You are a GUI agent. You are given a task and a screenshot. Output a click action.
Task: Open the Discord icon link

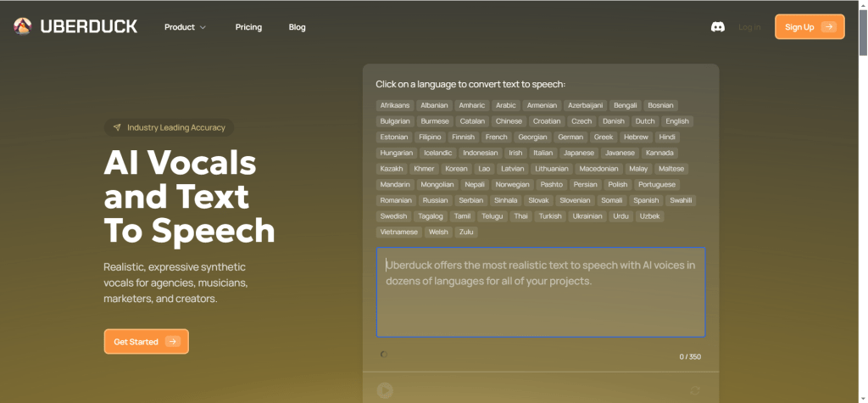tap(717, 27)
